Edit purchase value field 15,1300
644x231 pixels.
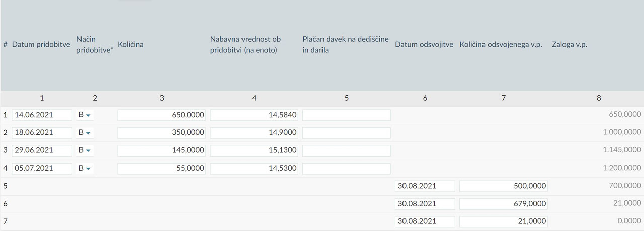(254, 150)
